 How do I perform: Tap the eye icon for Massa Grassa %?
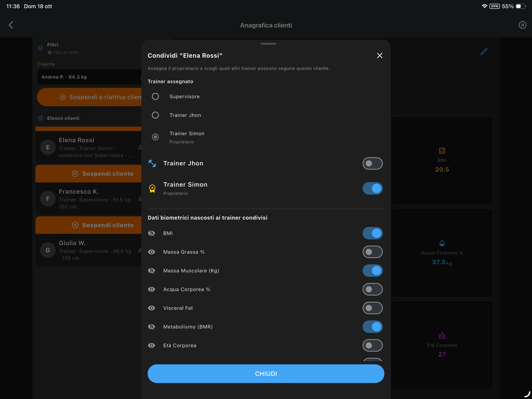[x=151, y=252]
